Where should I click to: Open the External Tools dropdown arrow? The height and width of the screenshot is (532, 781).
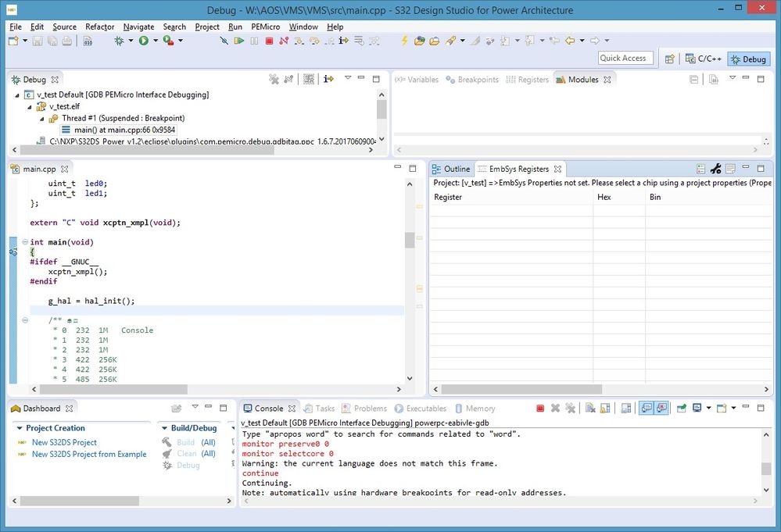[x=181, y=41]
